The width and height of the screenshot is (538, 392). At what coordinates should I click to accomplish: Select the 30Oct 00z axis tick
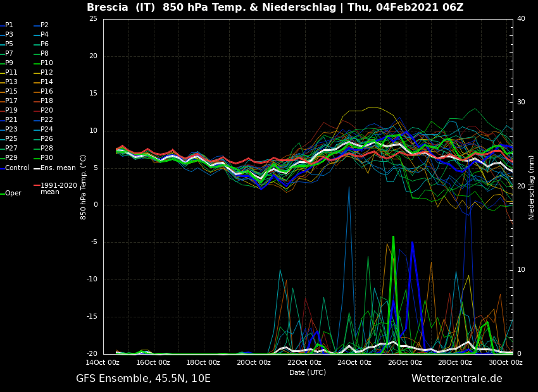click(505, 362)
